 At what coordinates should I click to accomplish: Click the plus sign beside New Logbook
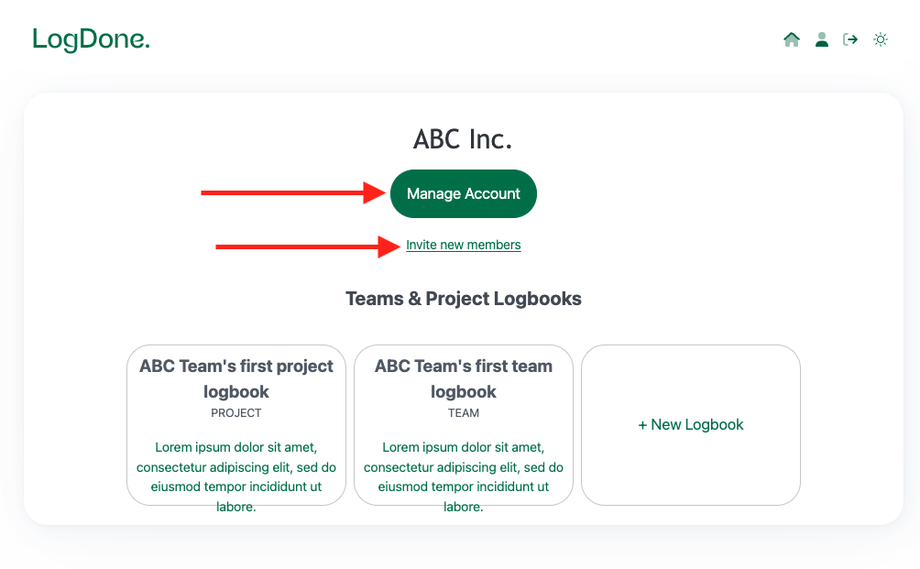pyautogui.click(x=643, y=425)
